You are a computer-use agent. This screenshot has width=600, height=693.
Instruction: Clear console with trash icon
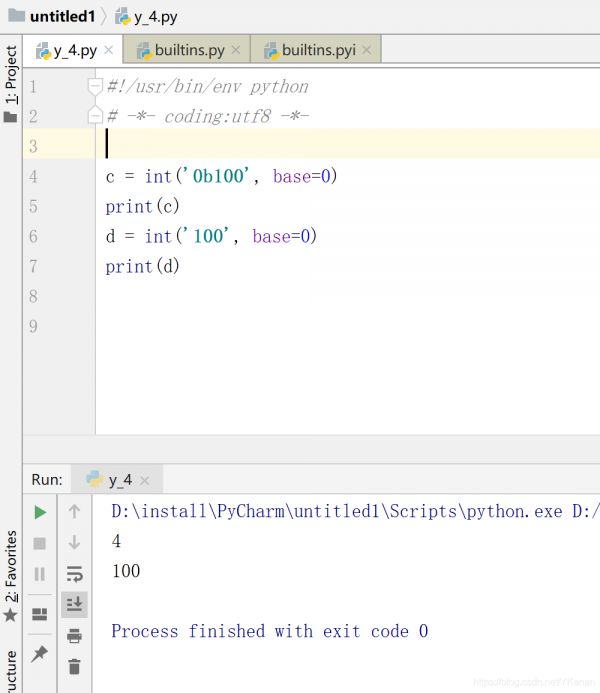(x=74, y=666)
